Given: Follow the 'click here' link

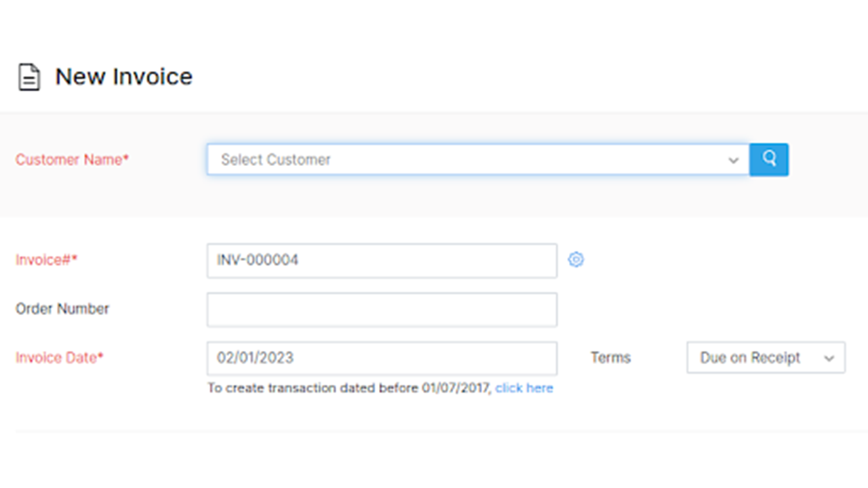Looking at the screenshot, I should tap(524, 388).
